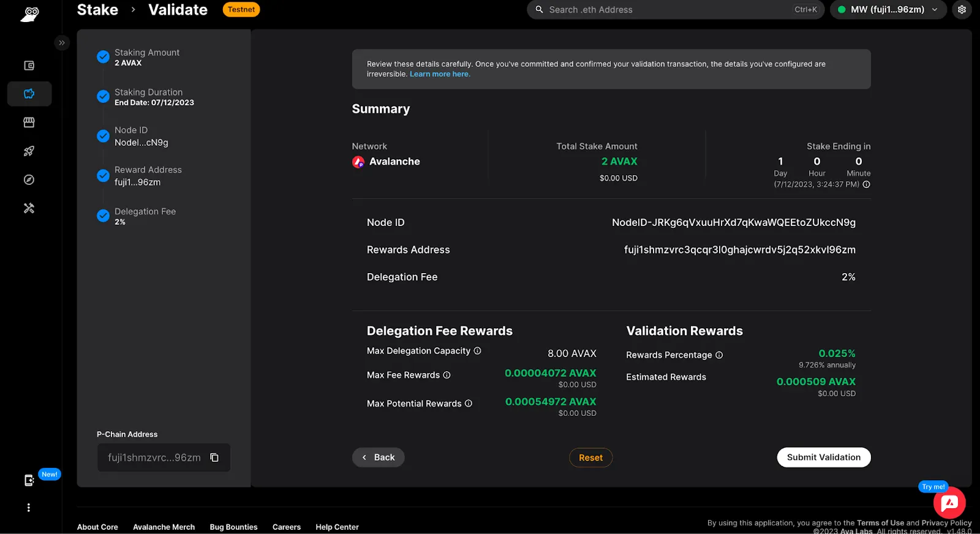Open the Learn more here link
980x534 pixels.
click(x=440, y=74)
